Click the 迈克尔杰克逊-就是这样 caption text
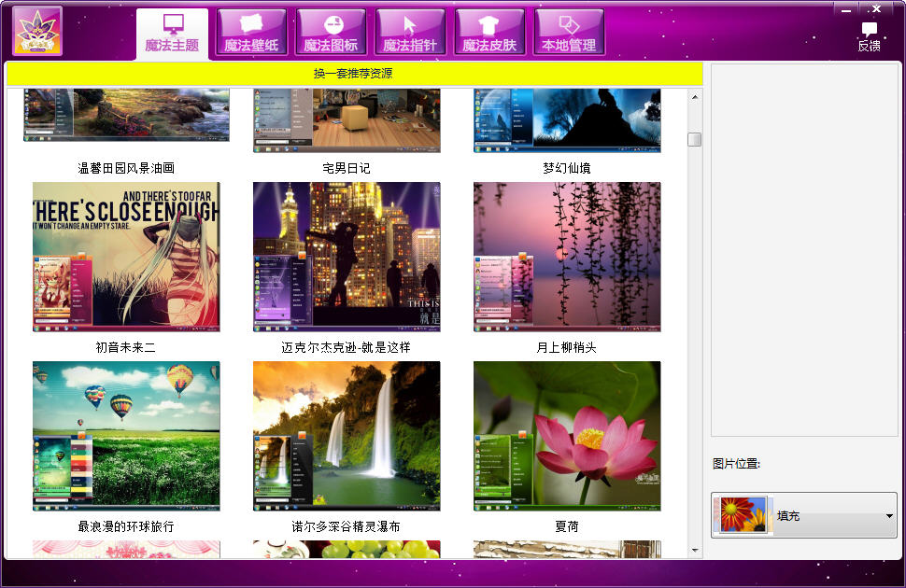Screen dimensions: 906x588 pyautogui.click(x=347, y=347)
